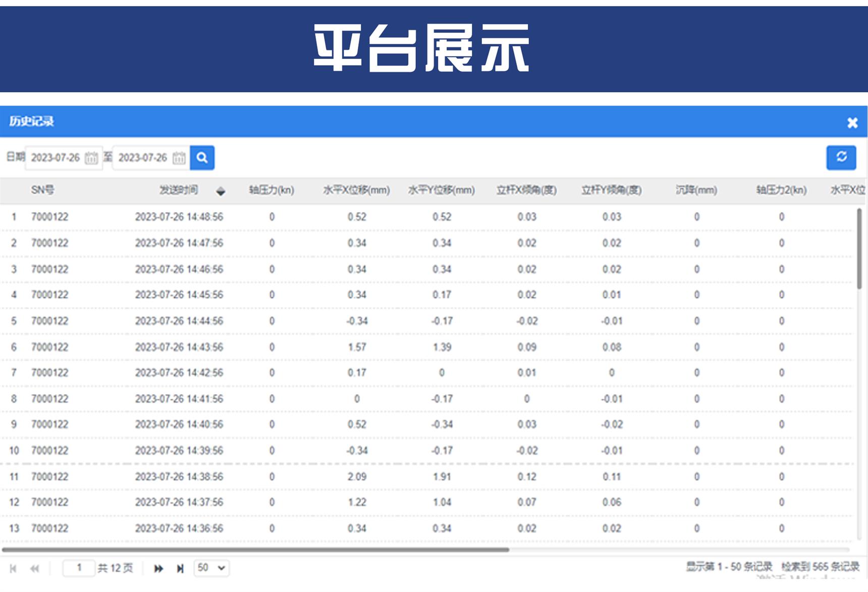Screen dimensions: 868x592
Task: Open the page size dropdown showing 50
Action: coord(211,568)
